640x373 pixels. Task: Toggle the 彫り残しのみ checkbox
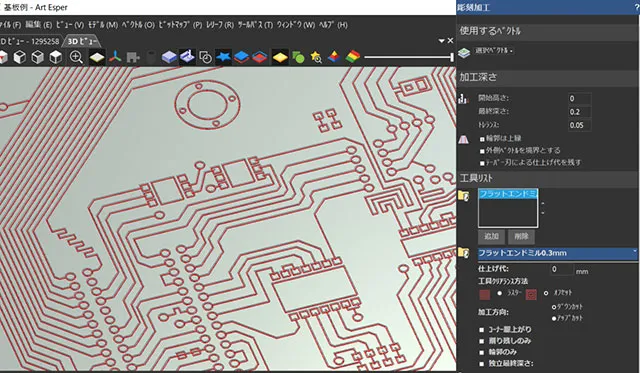coord(482,341)
